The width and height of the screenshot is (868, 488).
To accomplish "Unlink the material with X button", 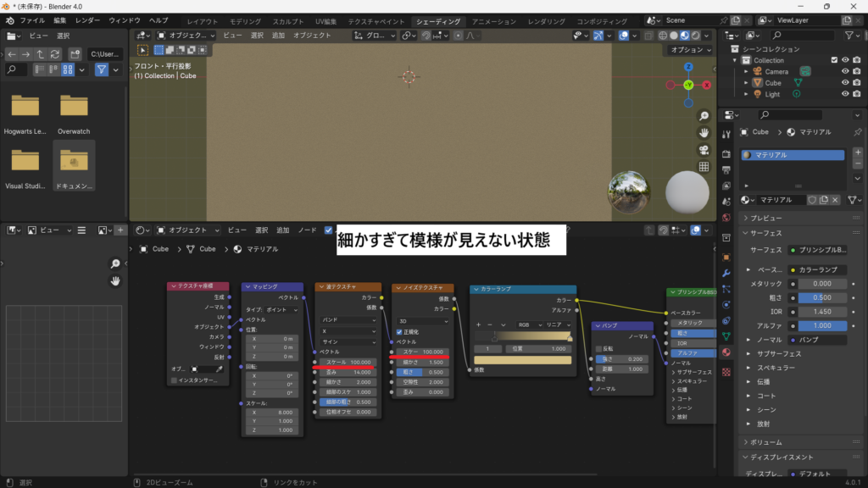I will (x=835, y=200).
